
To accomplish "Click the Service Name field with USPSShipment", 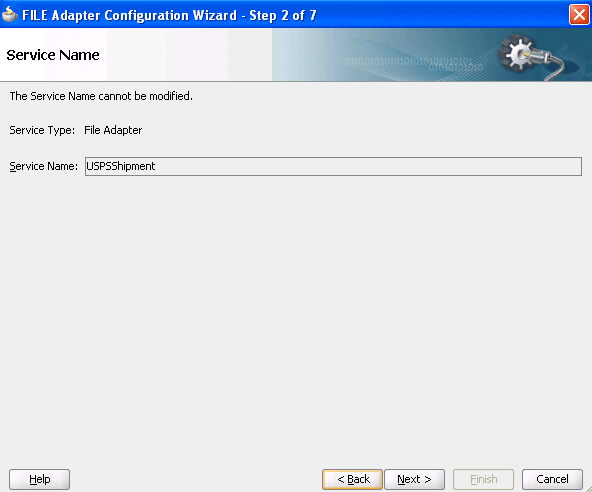I will [333, 167].
